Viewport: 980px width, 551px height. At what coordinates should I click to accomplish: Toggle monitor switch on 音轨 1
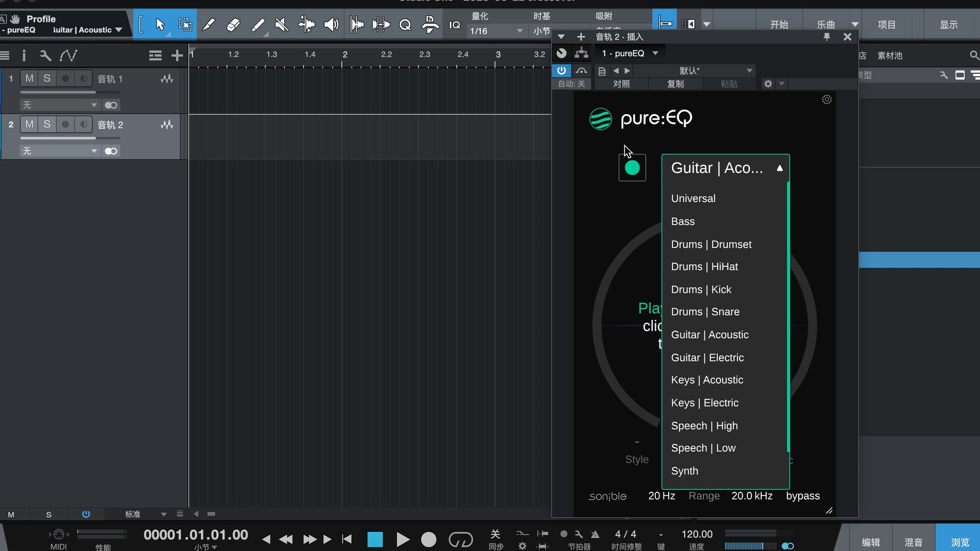pyautogui.click(x=83, y=79)
